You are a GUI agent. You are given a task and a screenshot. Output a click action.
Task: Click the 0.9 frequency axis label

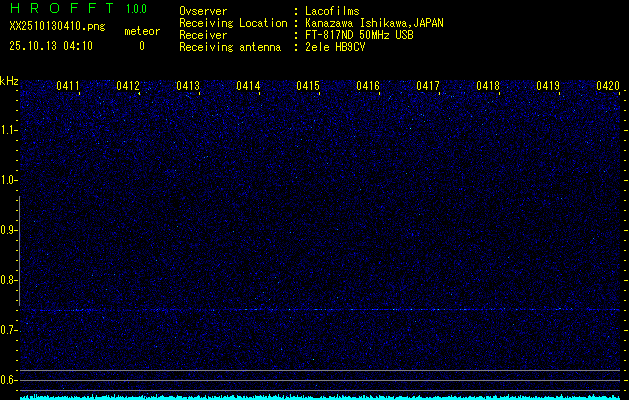pyautogui.click(x=9, y=230)
